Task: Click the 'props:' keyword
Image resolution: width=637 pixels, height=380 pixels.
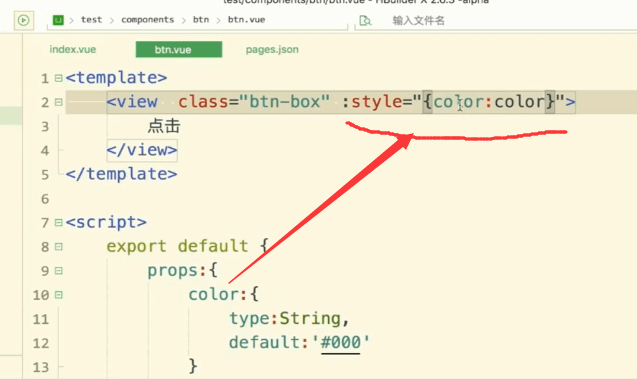Action: (x=178, y=271)
